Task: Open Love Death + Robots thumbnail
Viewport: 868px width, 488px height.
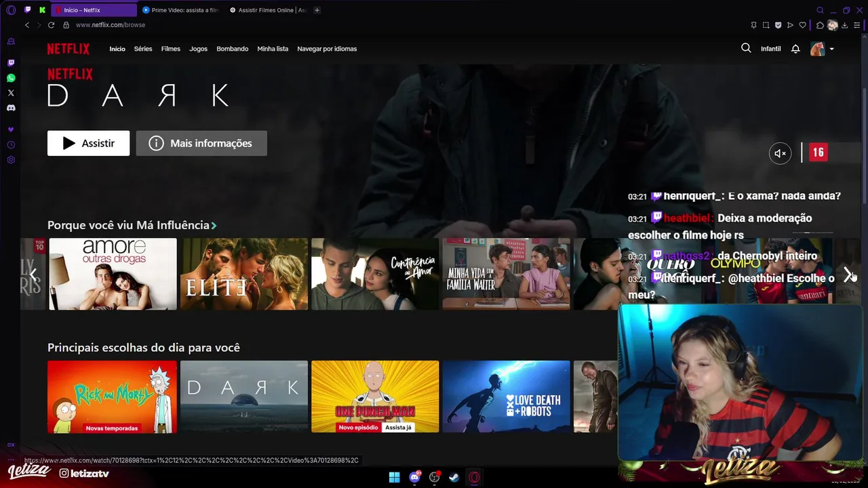Action: pyautogui.click(x=507, y=396)
